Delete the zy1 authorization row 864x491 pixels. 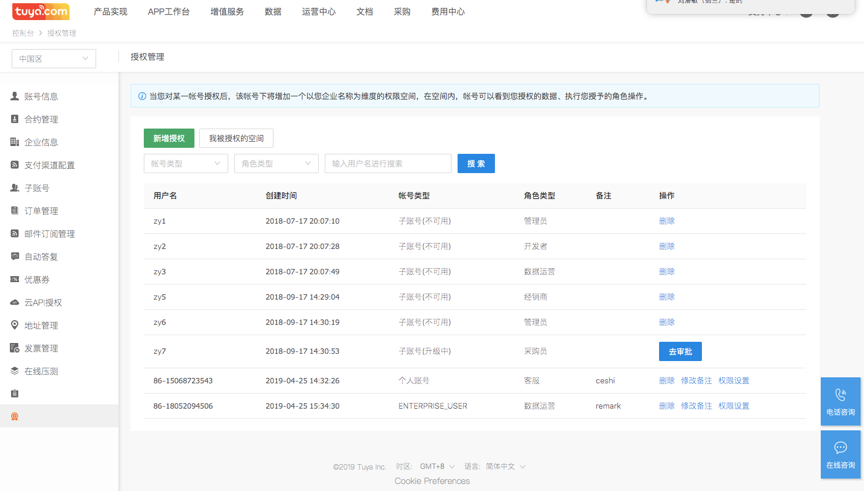(667, 221)
